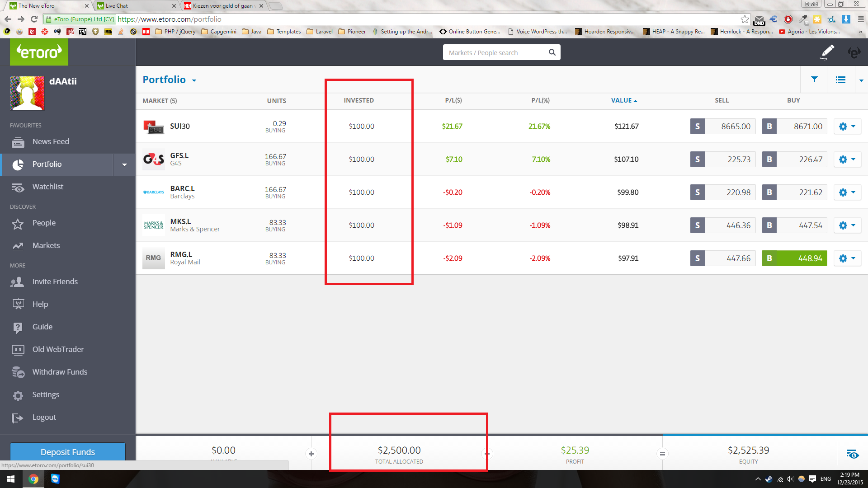Open the Windows Start menu
This screenshot has width=868, height=488.
11,479
